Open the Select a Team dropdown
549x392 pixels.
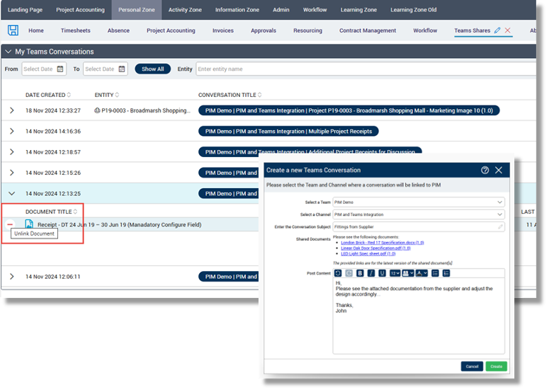click(x=418, y=202)
